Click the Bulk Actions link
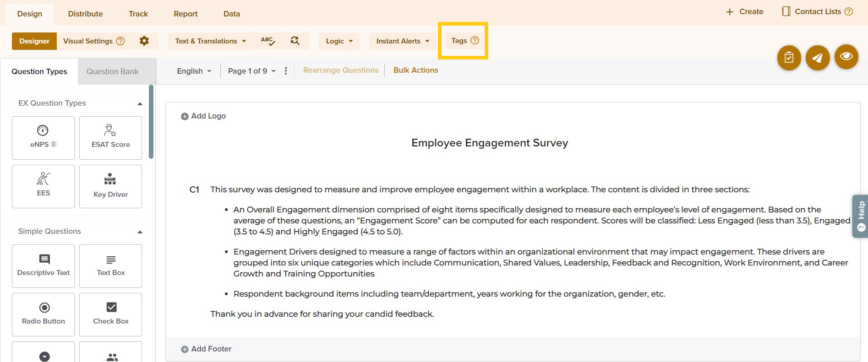 coord(415,70)
